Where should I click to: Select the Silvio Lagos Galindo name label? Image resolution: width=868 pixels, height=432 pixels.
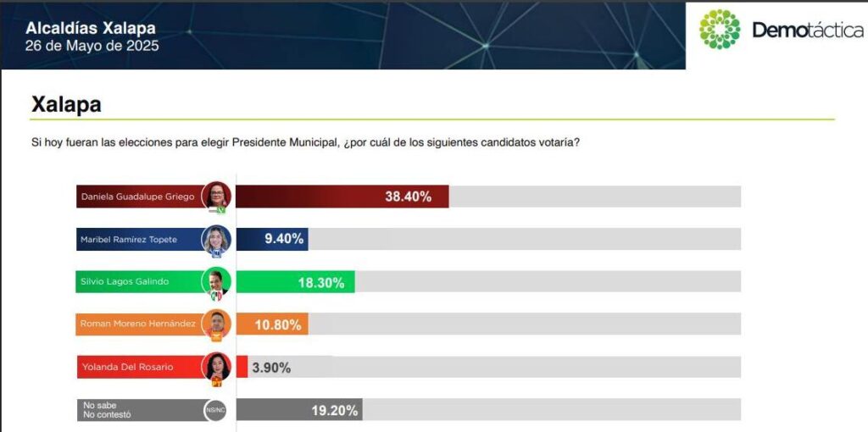(x=125, y=282)
